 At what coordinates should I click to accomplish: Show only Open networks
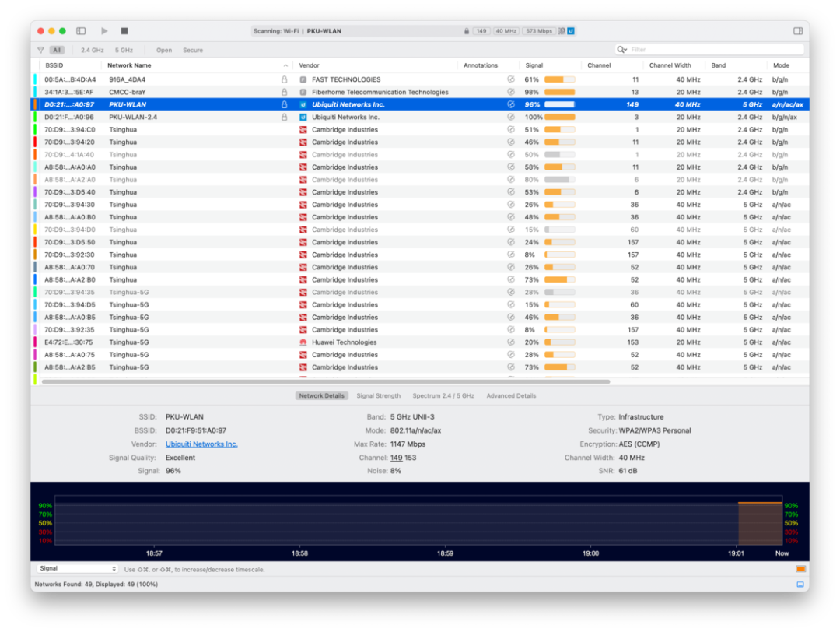(164, 50)
